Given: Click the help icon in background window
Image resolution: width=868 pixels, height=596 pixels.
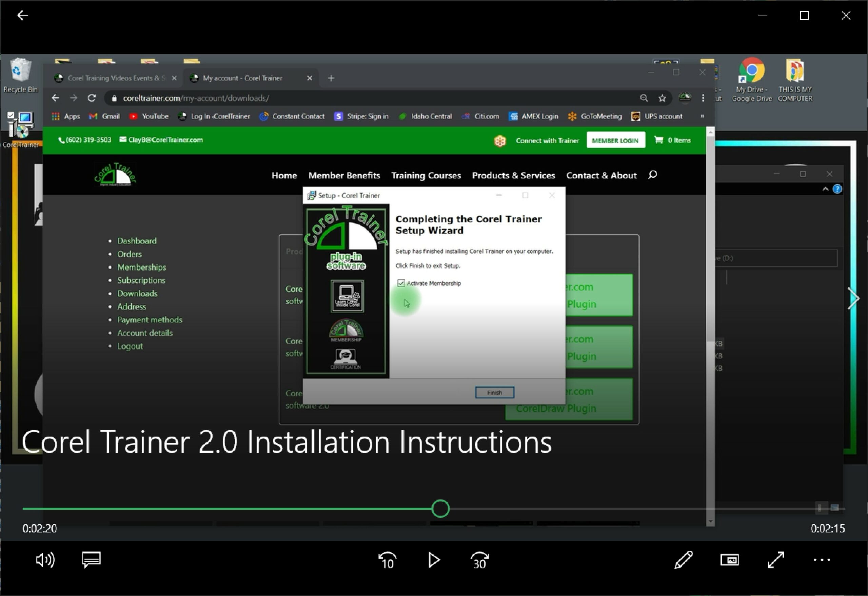Looking at the screenshot, I should coord(837,189).
